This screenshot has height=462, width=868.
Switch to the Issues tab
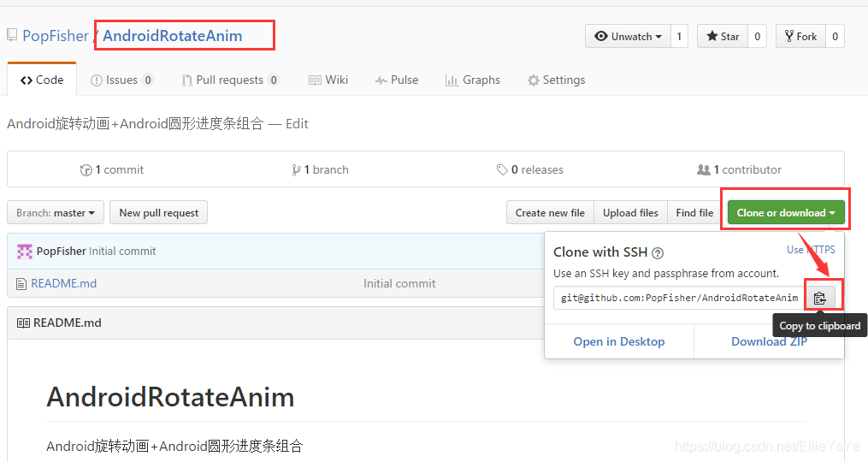121,80
